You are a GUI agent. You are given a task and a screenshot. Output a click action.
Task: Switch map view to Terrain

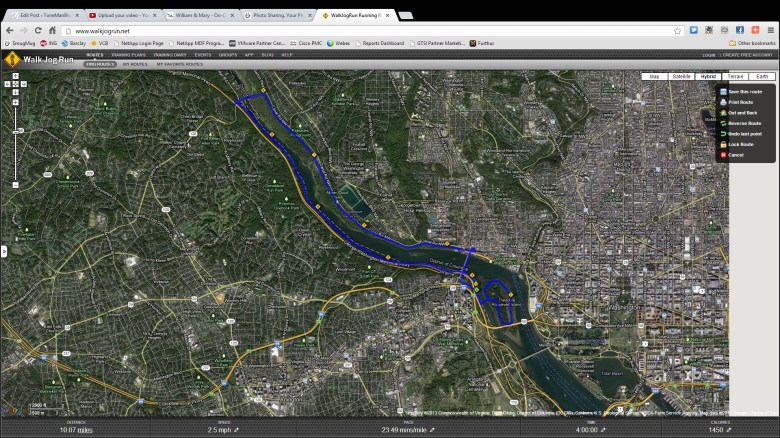tap(735, 76)
